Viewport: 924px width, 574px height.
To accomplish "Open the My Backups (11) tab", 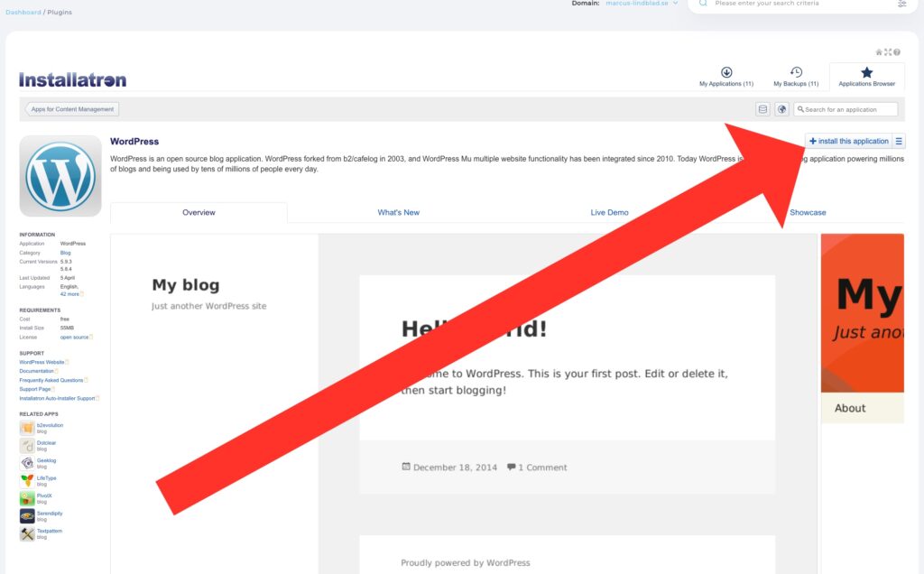I will [x=796, y=78].
